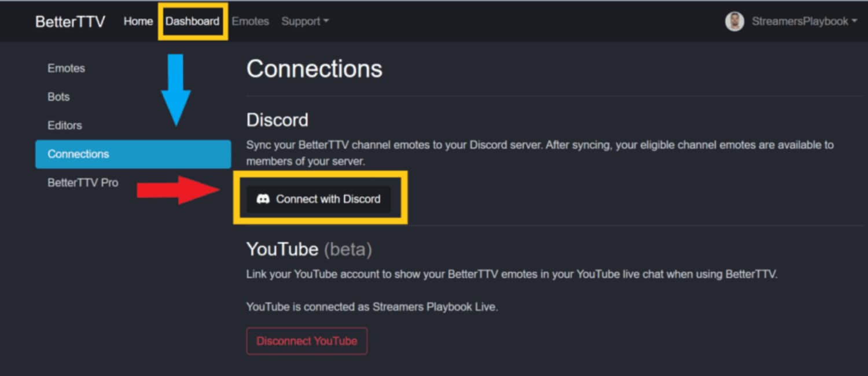Viewport: 868px width, 376px height.
Task: Expand the Support dropdown menu
Action: pyautogui.click(x=305, y=21)
